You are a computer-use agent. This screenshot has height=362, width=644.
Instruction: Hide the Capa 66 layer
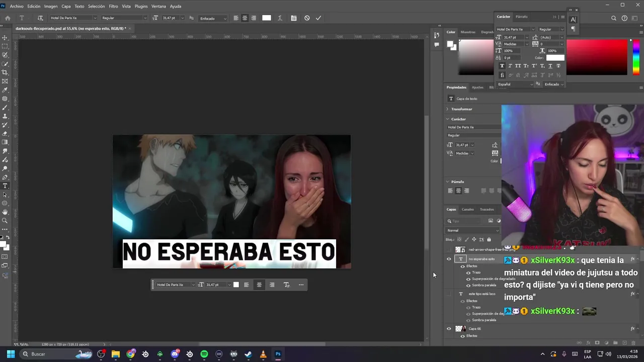pyautogui.click(x=449, y=329)
